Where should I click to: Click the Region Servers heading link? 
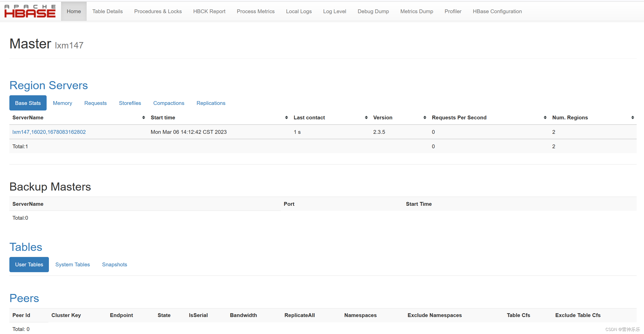49,85
